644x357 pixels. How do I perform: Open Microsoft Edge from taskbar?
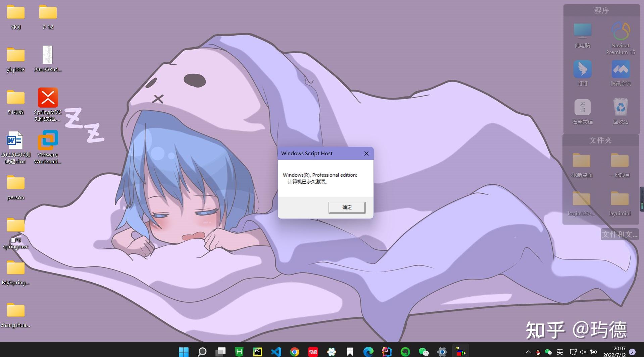tap(368, 352)
